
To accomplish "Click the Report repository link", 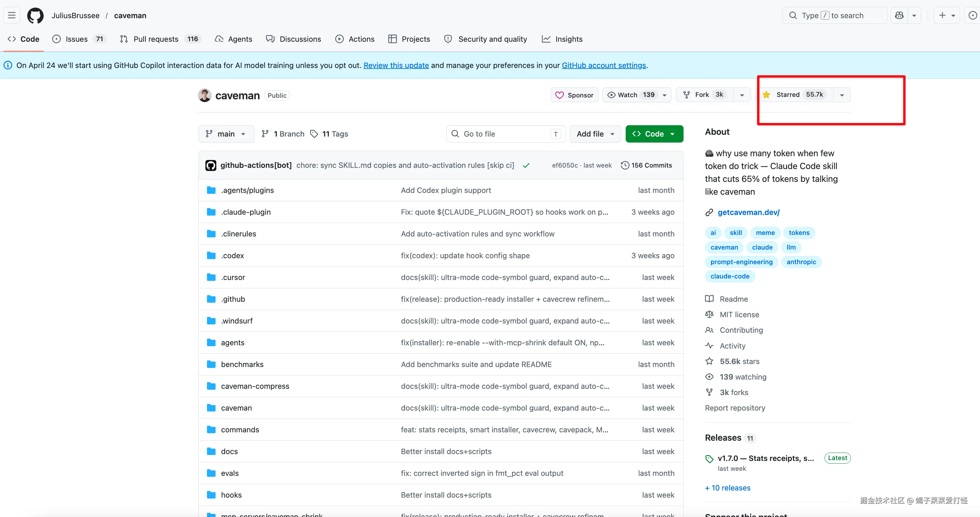I will 735,408.
